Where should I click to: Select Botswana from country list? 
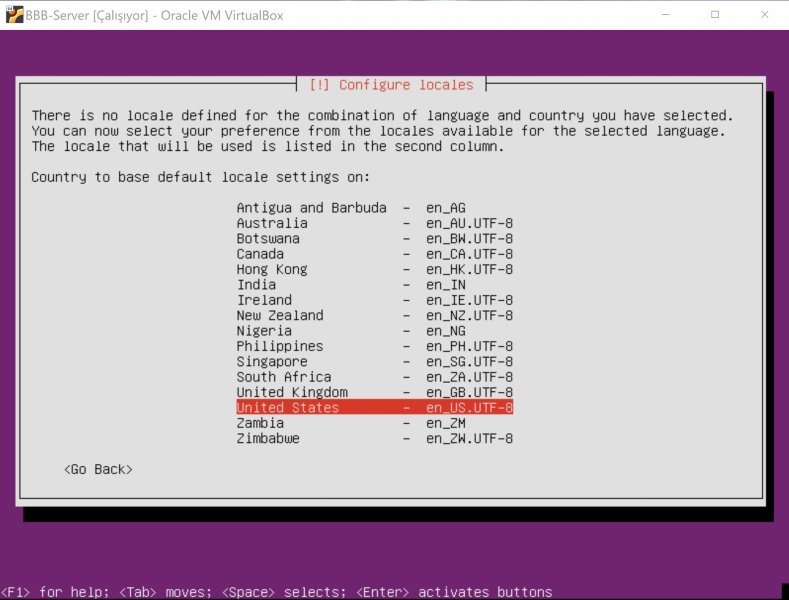pyautogui.click(x=374, y=239)
